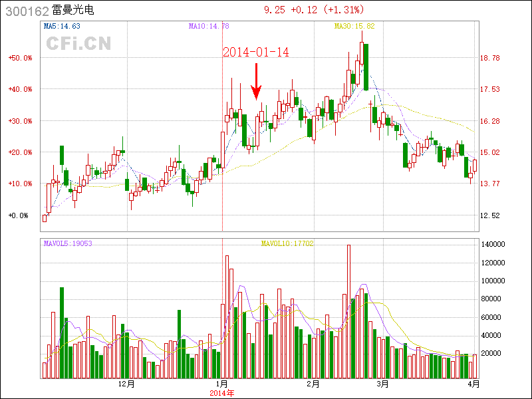This screenshot has height=399, width=532.
Task: Click the MAVOL10:17702 volume label
Action: coord(287,243)
